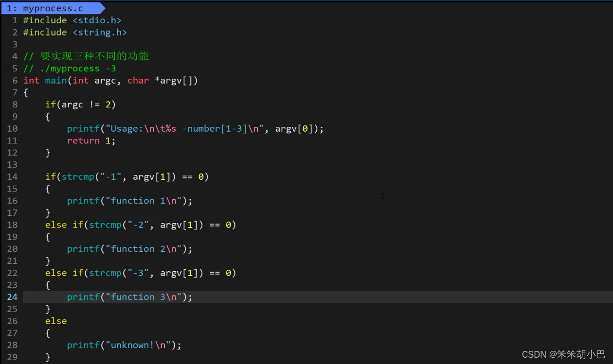The width and height of the screenshot is (613, 364).
Task: Click the comment "// ./myprocess -3"
Action: (x=70, y=69)
